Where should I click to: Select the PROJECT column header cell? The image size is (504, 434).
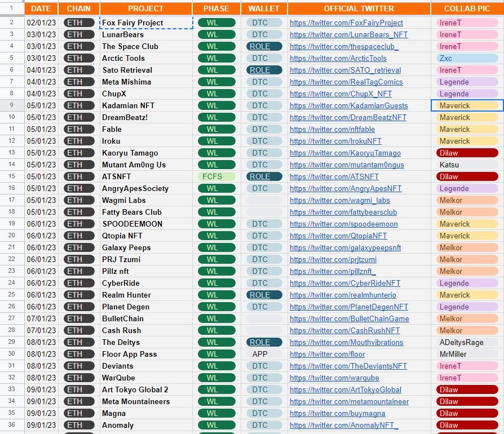pos(146,8)
